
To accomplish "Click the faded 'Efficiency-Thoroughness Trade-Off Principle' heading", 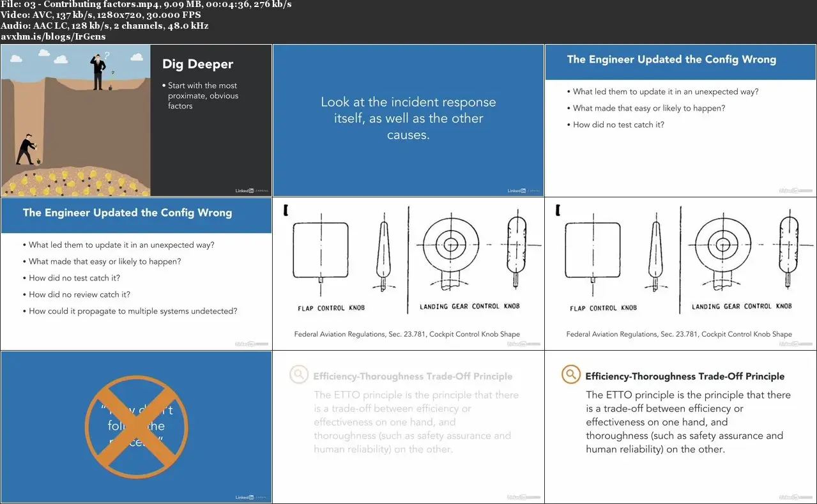I will click(413, 376).
